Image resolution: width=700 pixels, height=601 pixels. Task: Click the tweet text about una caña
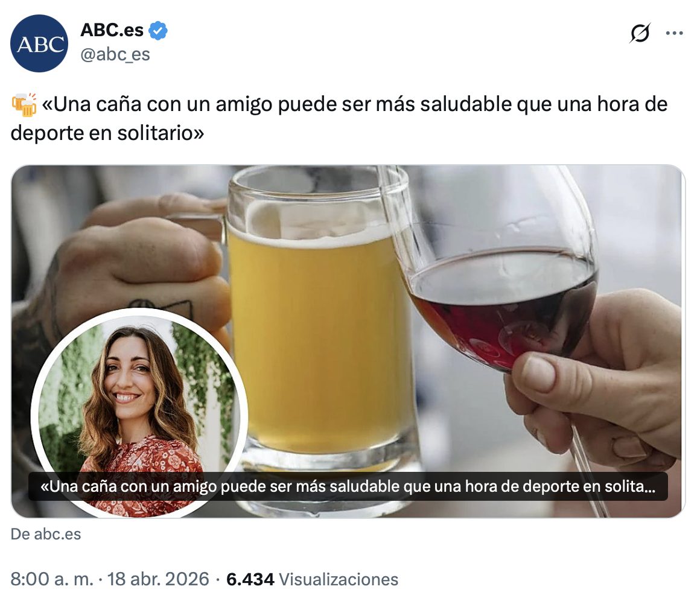click(x=339, y=118)
